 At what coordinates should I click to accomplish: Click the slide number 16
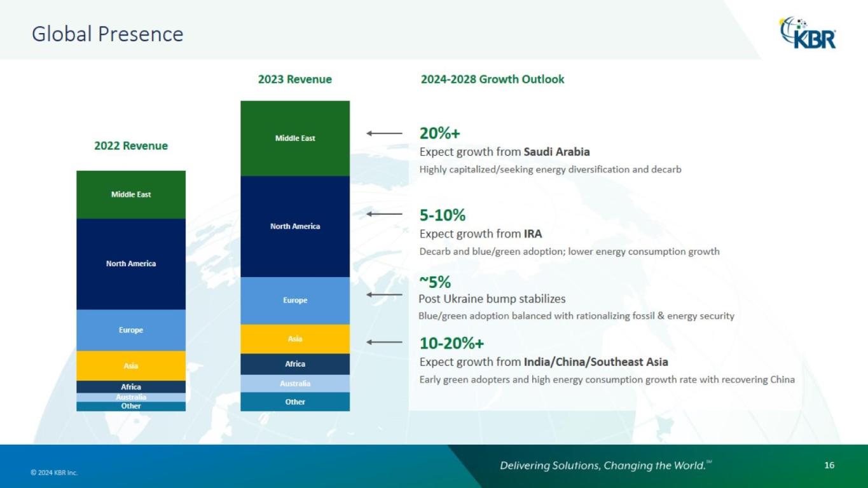(x=829, y=465)
